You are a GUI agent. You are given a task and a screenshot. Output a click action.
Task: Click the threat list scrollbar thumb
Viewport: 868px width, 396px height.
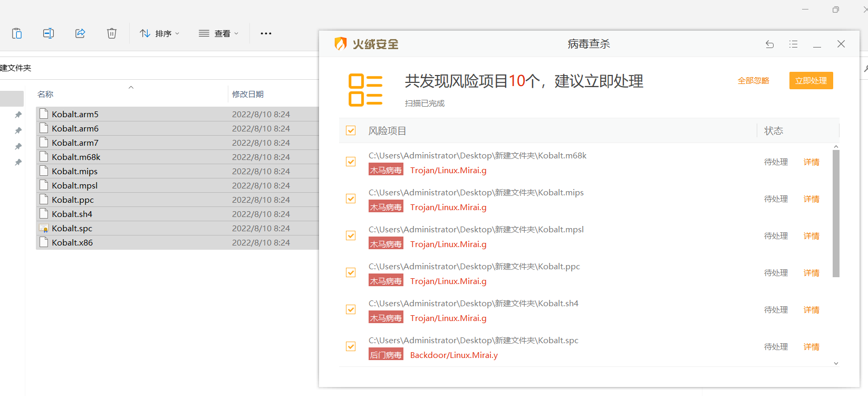(x=836, y=213)
